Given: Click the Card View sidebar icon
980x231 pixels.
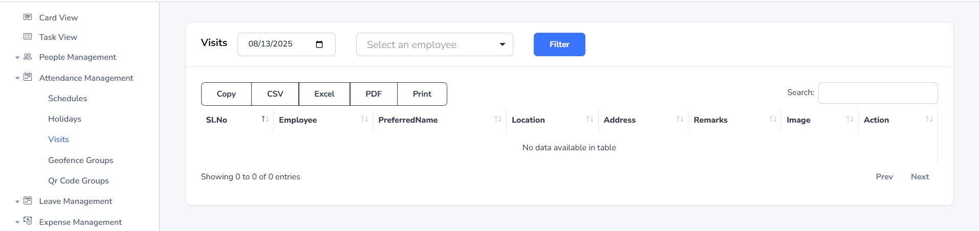Looking at the screenshot, I should pyautogui.click(x=28, y=17).
